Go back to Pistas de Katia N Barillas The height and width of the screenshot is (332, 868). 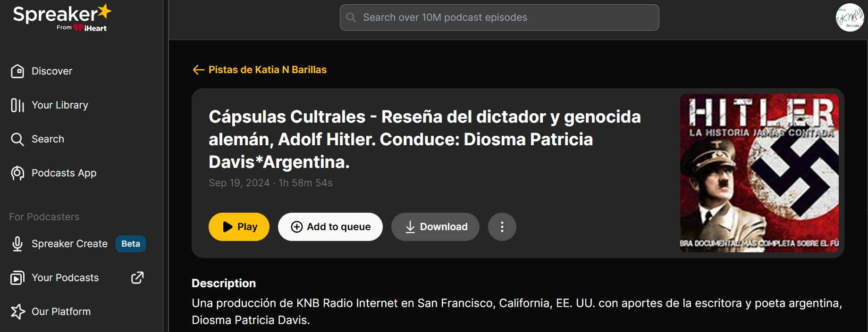click(x=268, y=70)
